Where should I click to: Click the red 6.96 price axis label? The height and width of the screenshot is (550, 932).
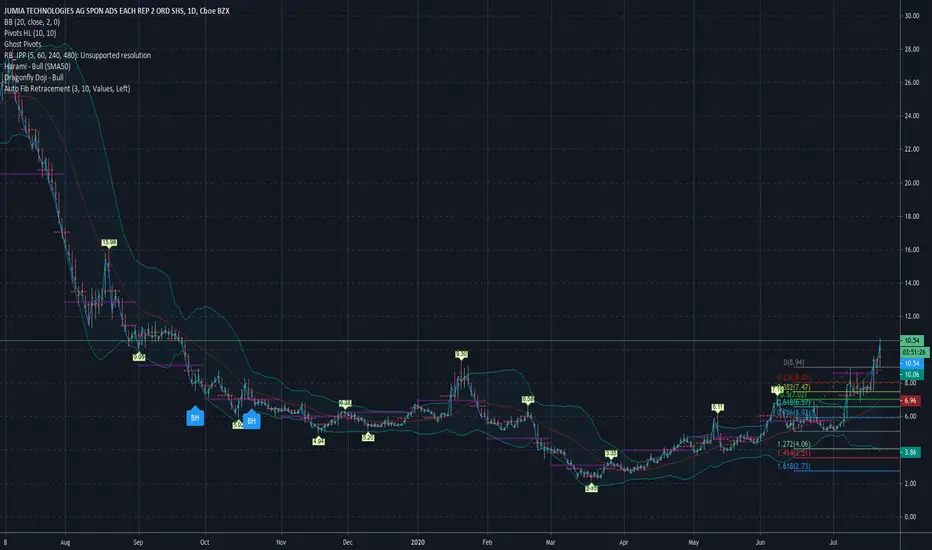click(911, 401)
